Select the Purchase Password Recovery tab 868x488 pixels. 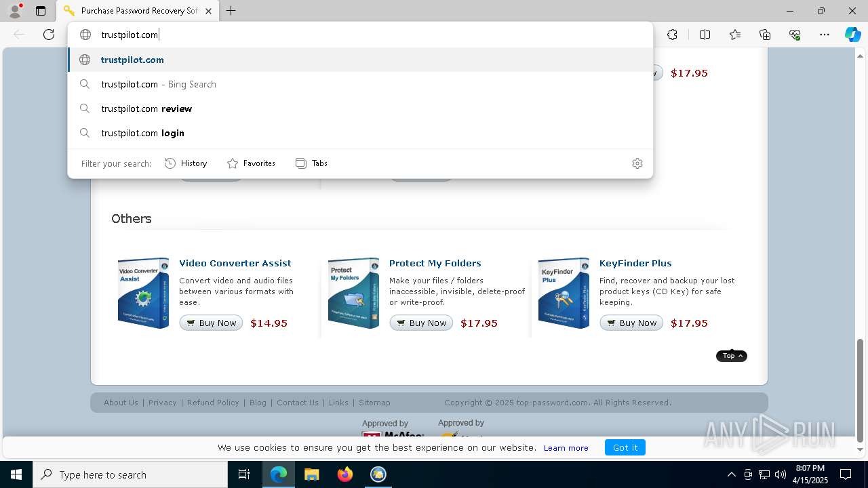pyautogui.click(x=138, y=11)
